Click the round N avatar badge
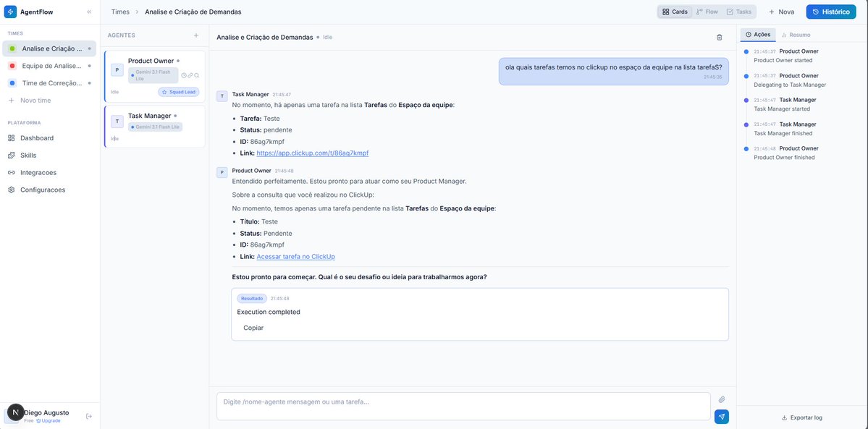 click(15, 412)
